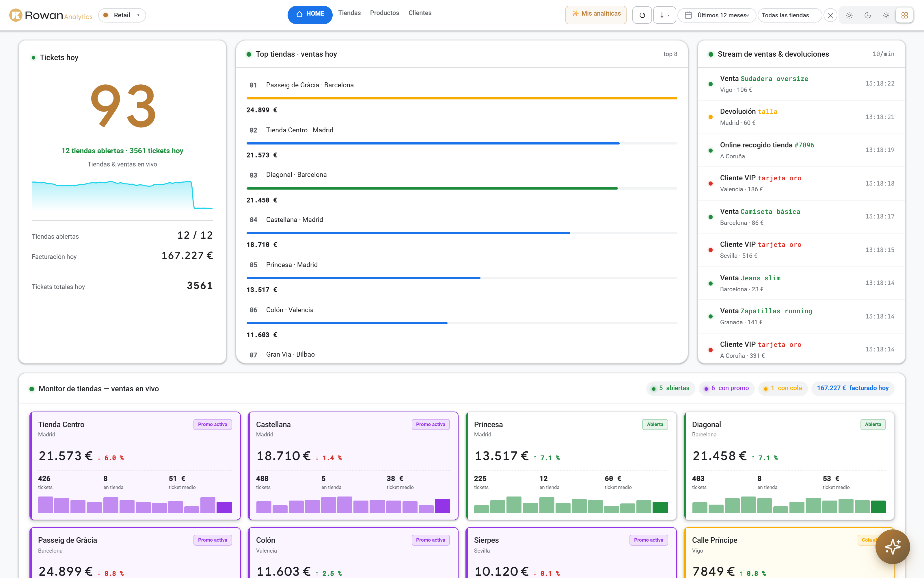Open the Retail sector dropdown
The image size is (924, 578).
click(x=122, y=15)
